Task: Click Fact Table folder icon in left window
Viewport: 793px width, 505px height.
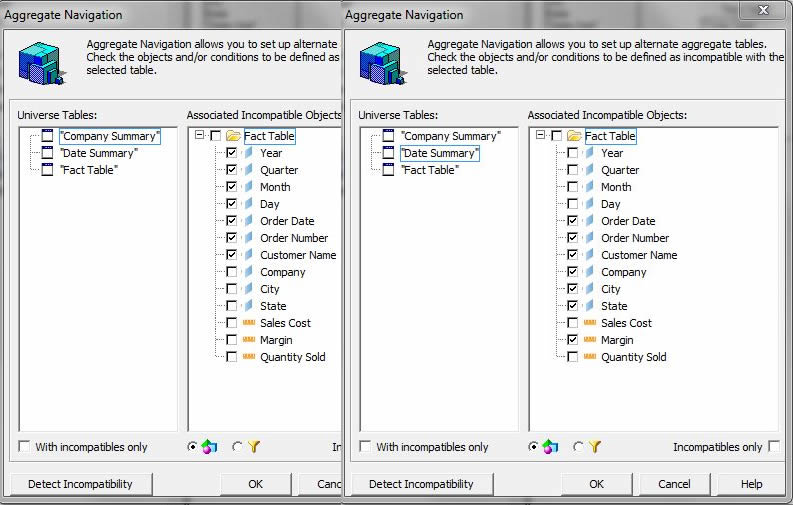Action: coord(233,135)
